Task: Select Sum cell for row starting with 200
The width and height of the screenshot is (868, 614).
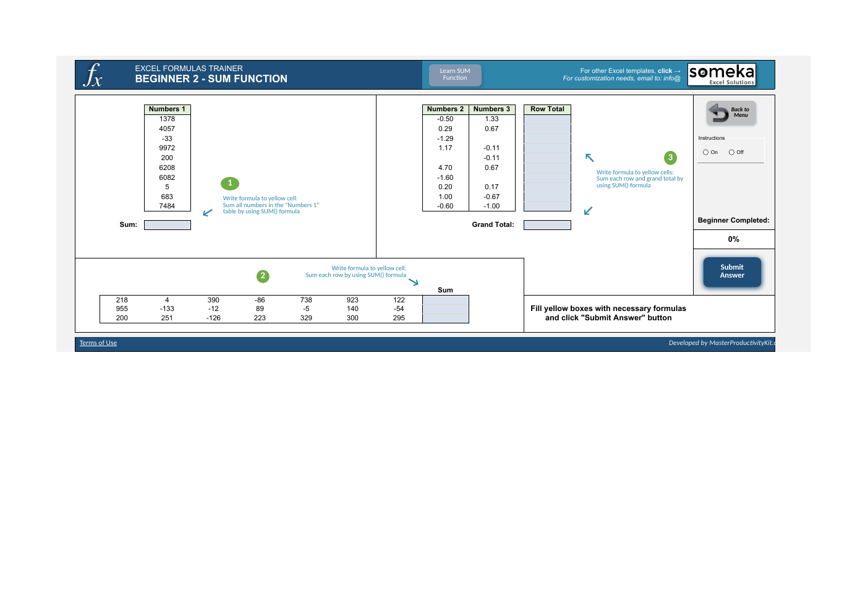Action: [x=446, y=318]
